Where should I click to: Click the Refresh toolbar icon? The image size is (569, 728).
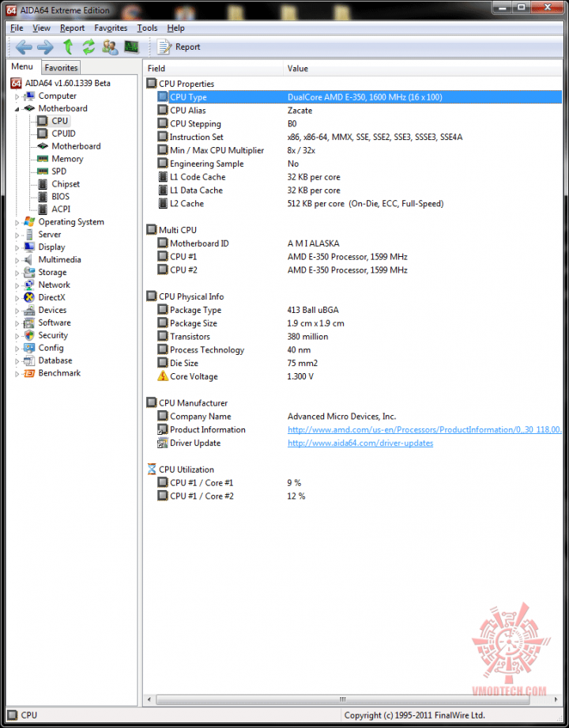[89, 47]
